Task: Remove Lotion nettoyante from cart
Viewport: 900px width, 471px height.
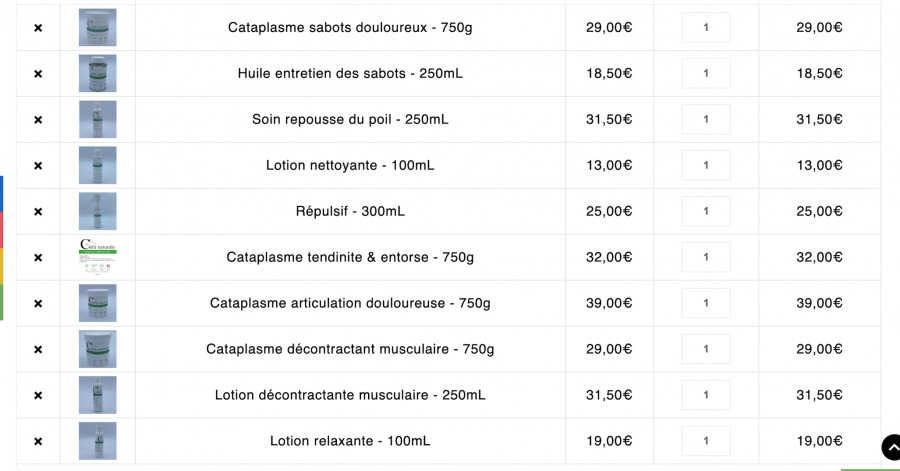Action: [x=38, y=166]
